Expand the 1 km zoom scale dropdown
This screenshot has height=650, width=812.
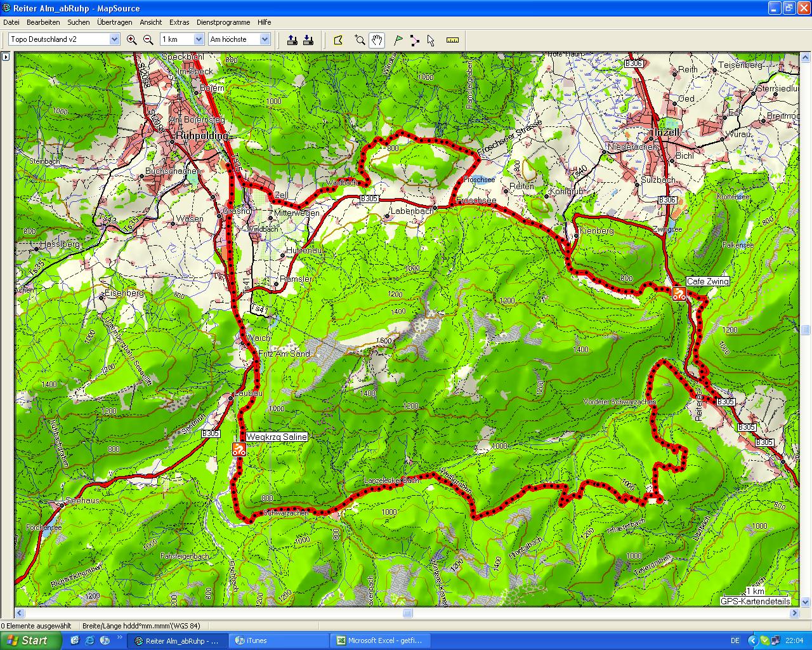tap(199, 39)
